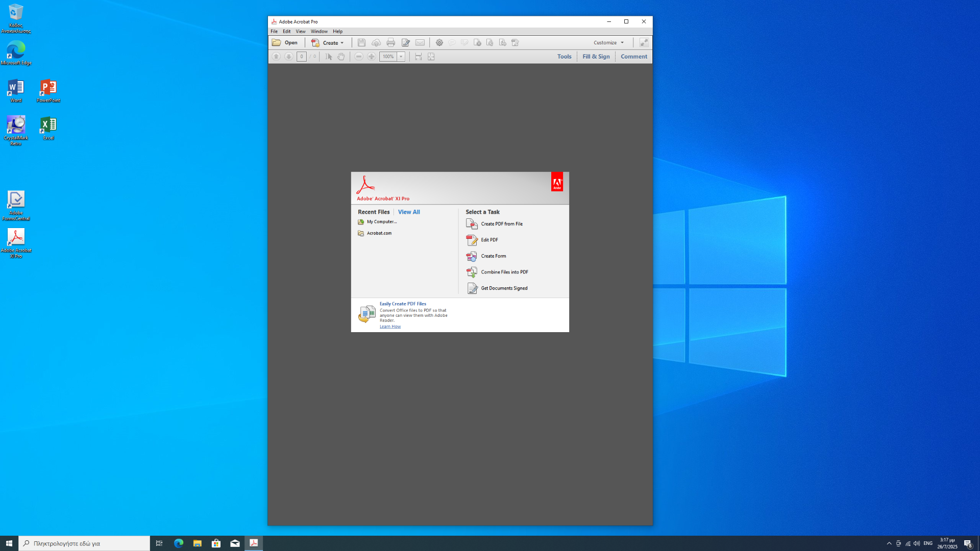This screenshot has height=551, width=980.
Task: Select the Edit PDF task
Action: pos(482,240)
